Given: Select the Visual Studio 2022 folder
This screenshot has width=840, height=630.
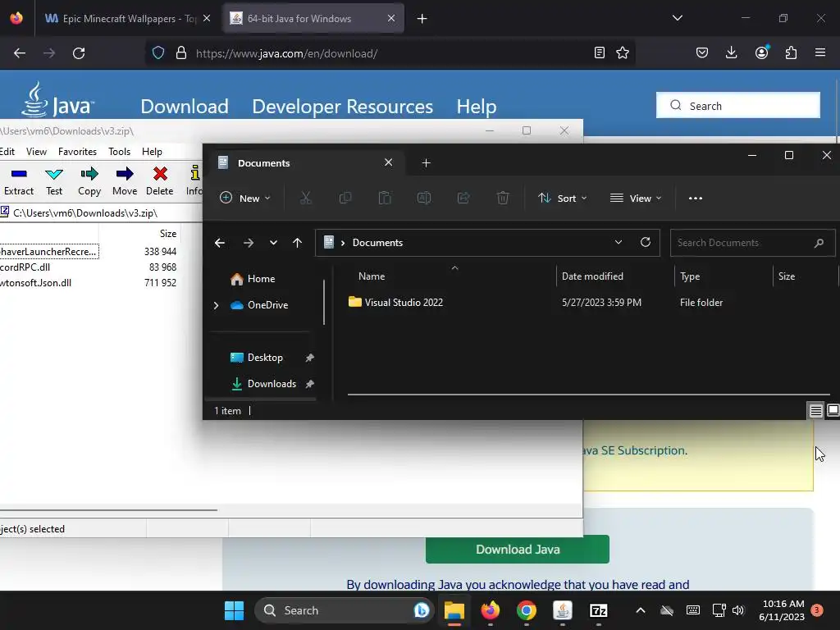Looking at the screenshot, I should 404,302.
